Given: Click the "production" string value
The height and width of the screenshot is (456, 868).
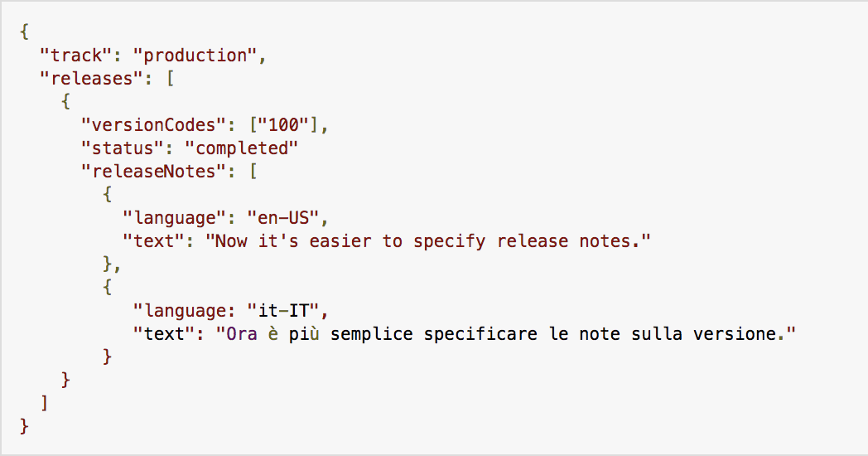Looking at the screenshot, I should (x=195, y=56).
